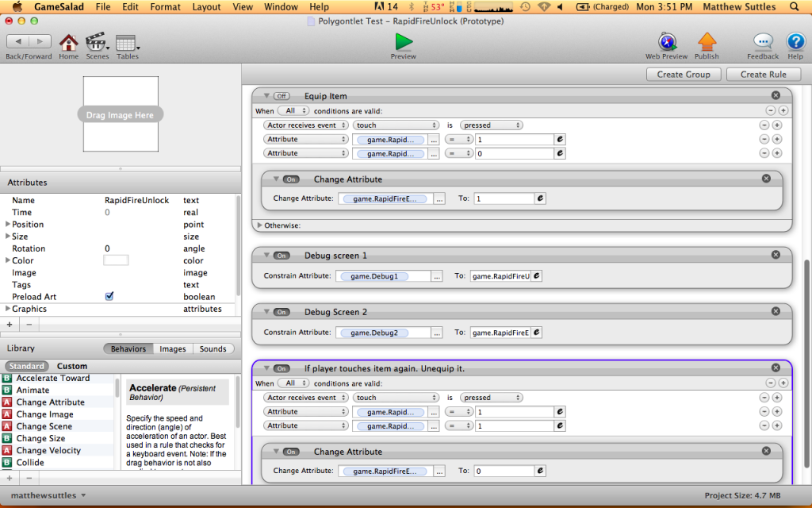
Task: Switch to the Images library tab
Action: 172,348
